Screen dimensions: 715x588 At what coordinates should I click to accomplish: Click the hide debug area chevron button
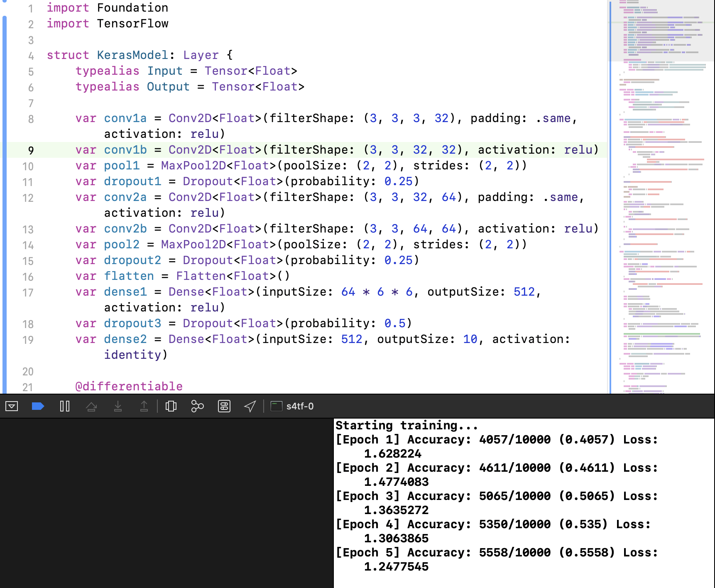pos(12,406)
